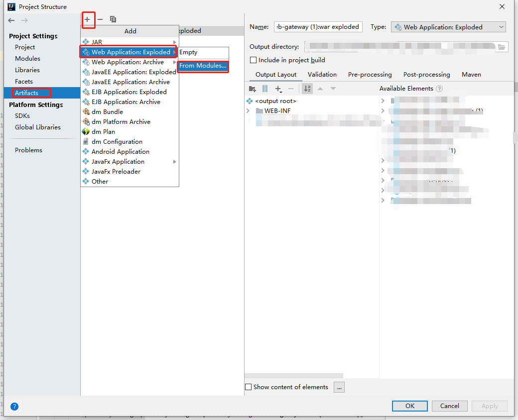Click the Android Application icon
The width and height of the screenshot is (518, 420).
tap(86, 151)
